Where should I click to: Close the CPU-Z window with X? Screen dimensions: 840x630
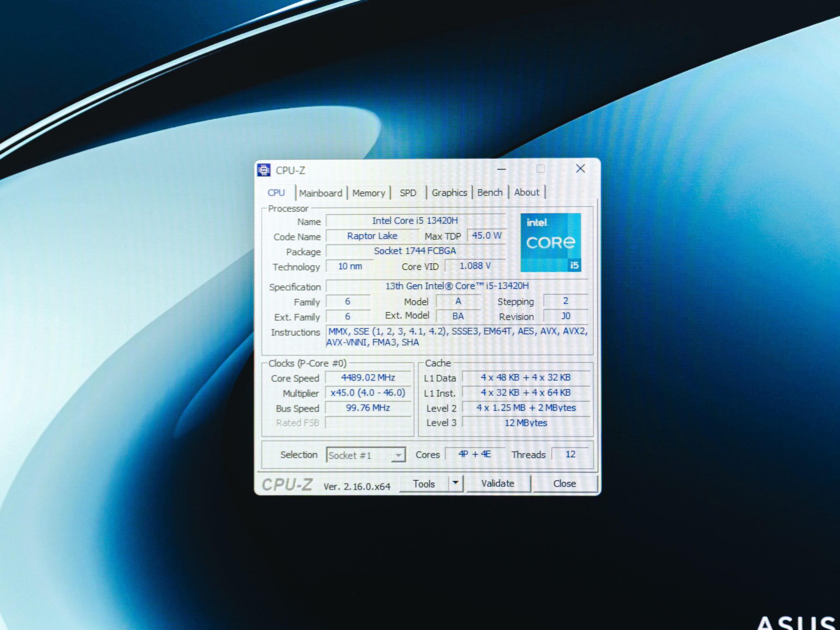[580, 169]
